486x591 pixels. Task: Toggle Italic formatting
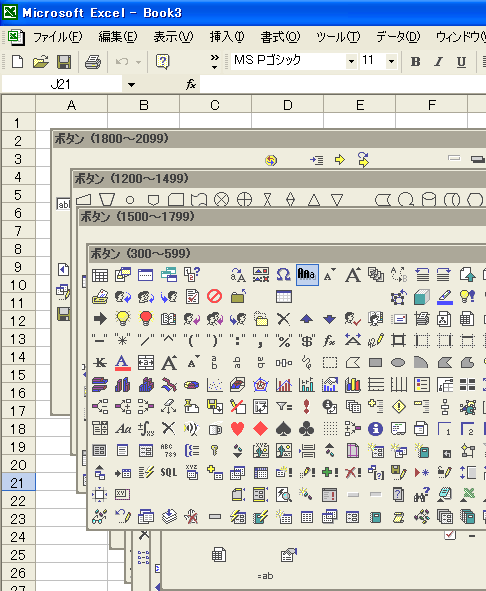(438, 61)
